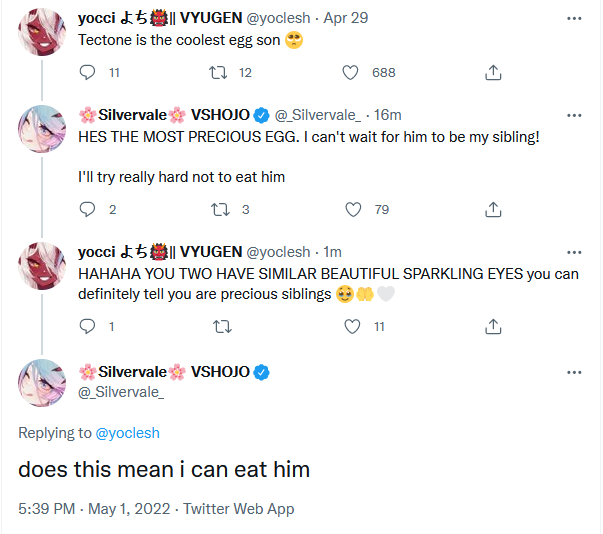Viewport: 603px width, 534px height.
Task: Retweet the tweet with 3 retweets
Action: pyautogui.click(x=222, y=209)
